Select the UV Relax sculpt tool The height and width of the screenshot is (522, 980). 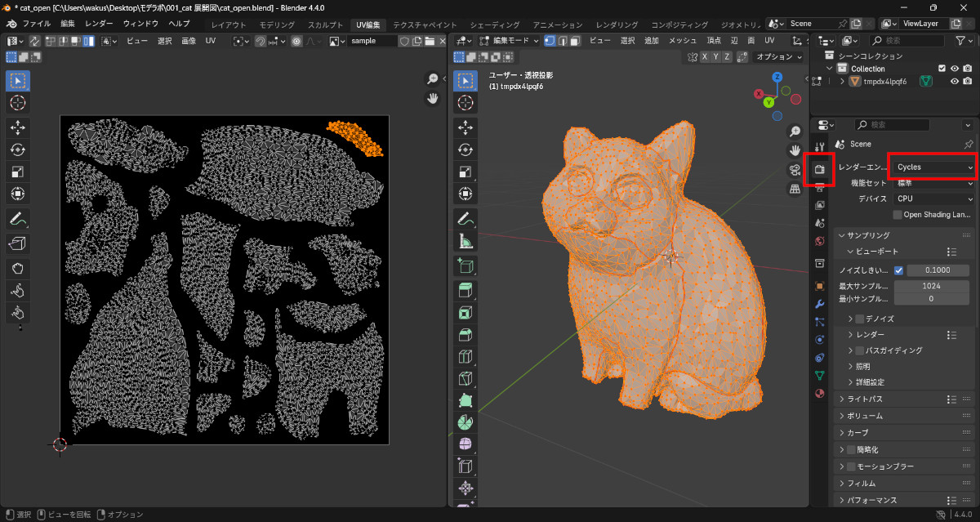18,290
